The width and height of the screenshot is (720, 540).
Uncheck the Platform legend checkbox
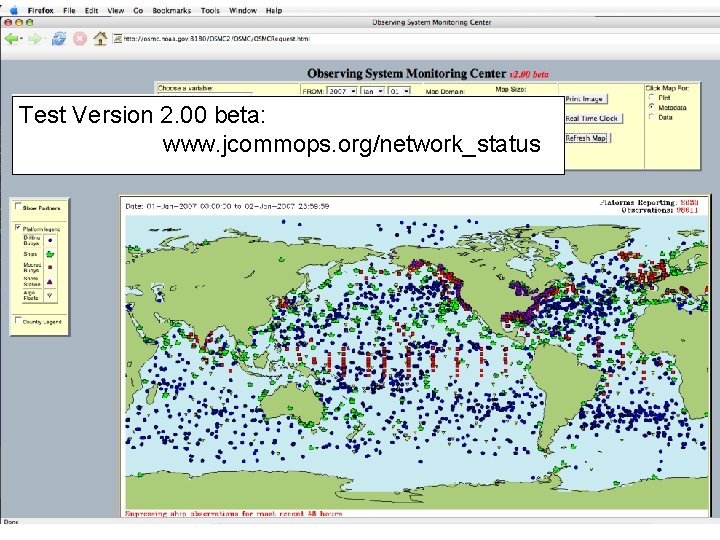coord(18,227)
